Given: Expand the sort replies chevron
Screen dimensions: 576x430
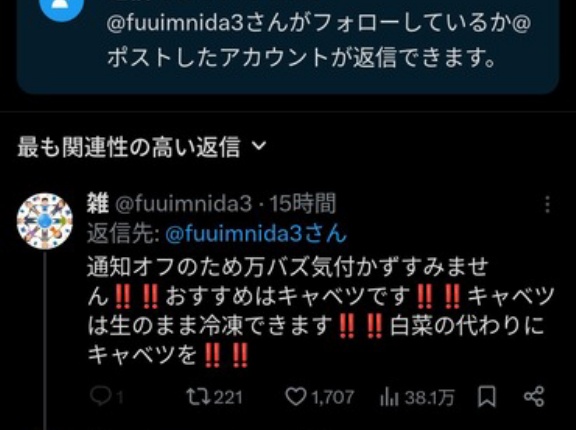Looking at the screenshot, I should click(259, 146).
